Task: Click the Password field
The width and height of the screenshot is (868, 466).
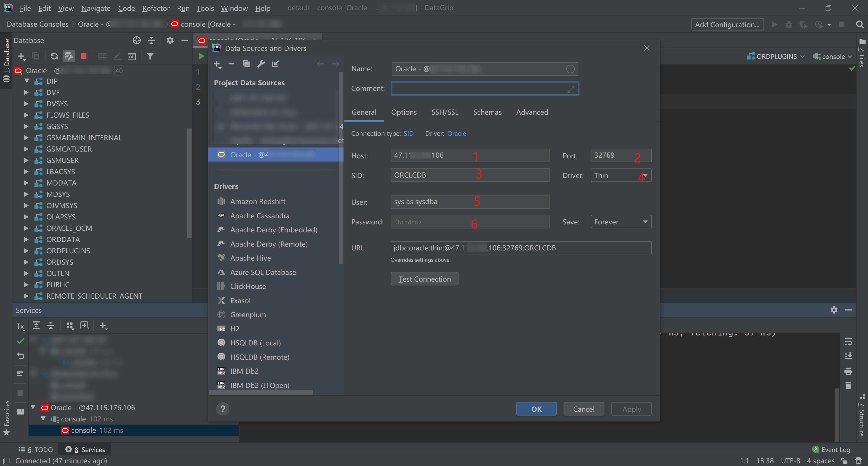Action: coord(470,222)
